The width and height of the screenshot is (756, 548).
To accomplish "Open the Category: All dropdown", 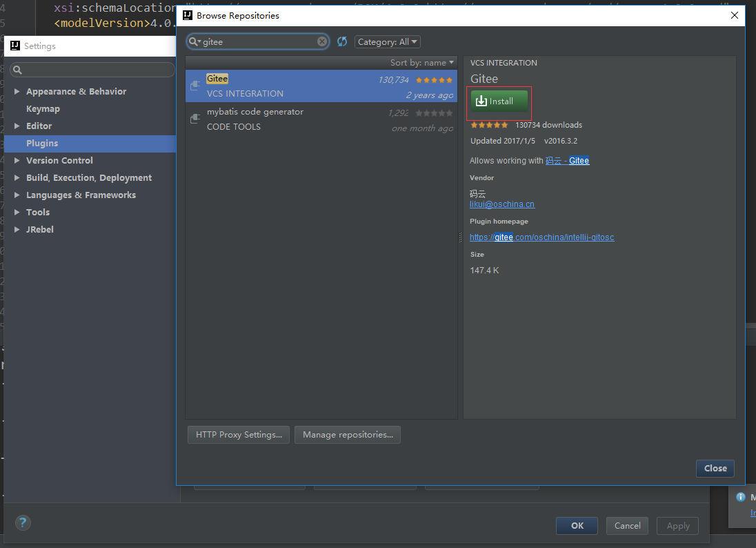I will (x=387, y=42).
